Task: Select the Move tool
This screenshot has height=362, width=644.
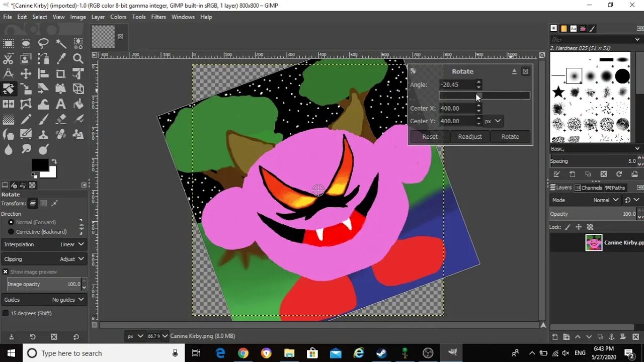Action: point(26,74)
